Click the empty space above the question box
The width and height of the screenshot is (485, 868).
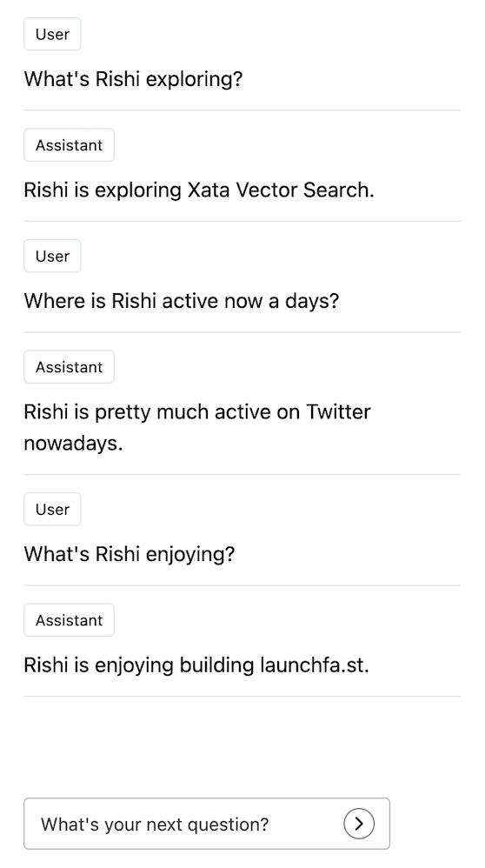coord(242,747)
